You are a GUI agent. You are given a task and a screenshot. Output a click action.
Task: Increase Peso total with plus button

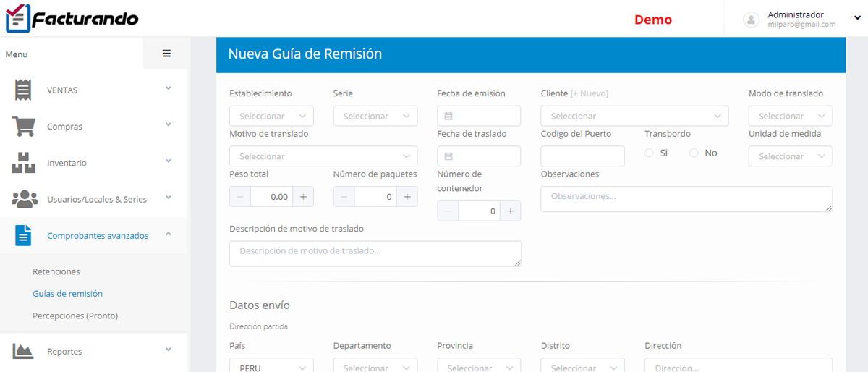click(x=304, y=197)
